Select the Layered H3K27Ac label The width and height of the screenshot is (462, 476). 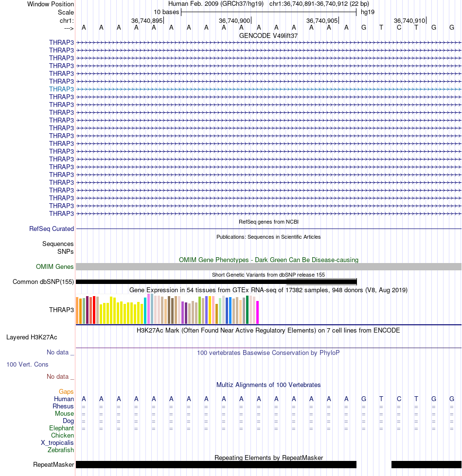pos(32,337)
